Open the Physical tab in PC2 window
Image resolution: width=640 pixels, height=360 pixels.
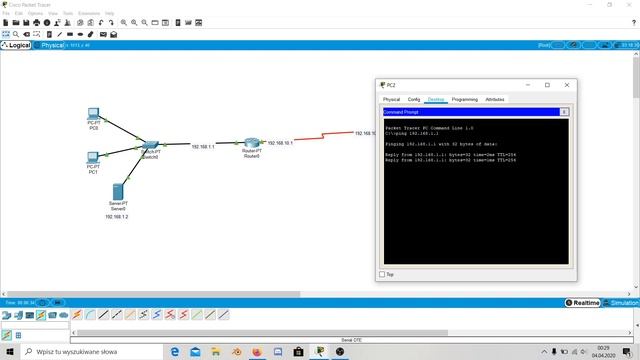391,100
